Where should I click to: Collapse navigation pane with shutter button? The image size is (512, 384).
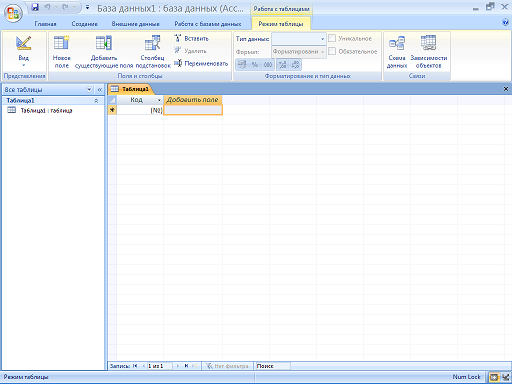pos(100,89)
